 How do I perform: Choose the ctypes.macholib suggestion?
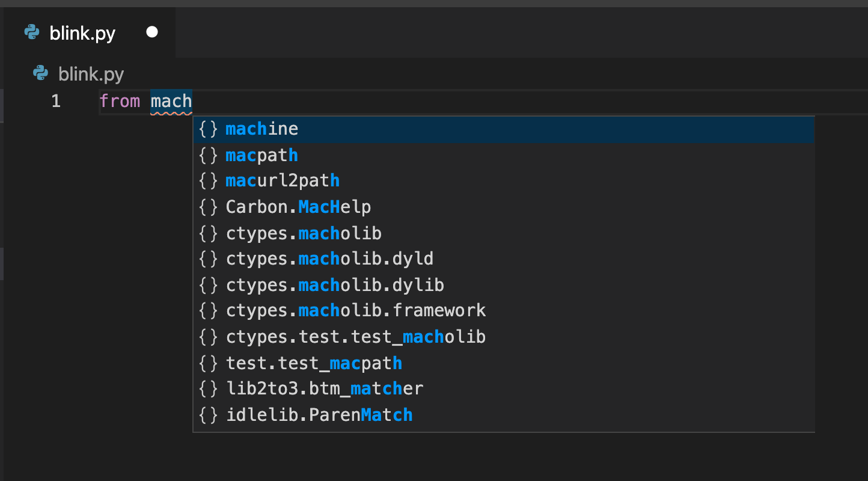[304, 233]
